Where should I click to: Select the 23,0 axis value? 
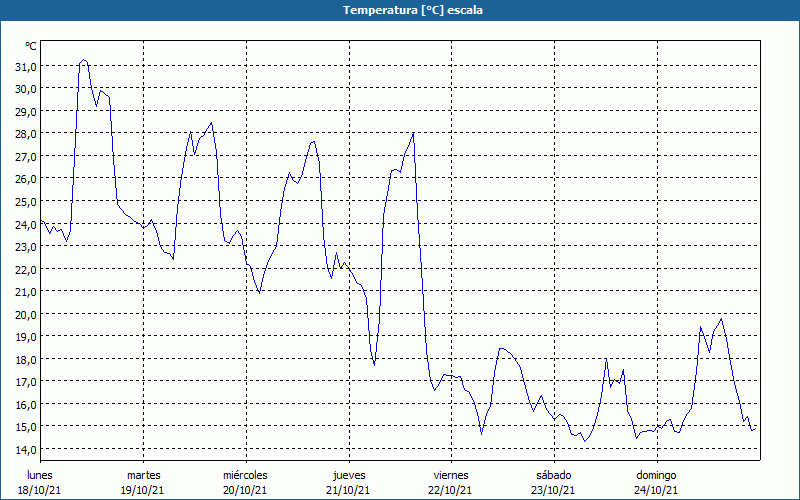[25, 247]
